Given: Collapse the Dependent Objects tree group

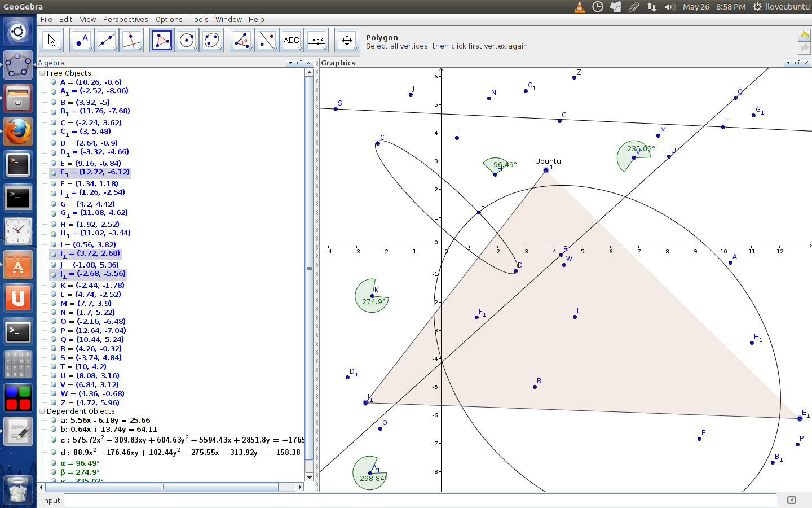Looking at the screenshot, I should click(x=42, y=411).
